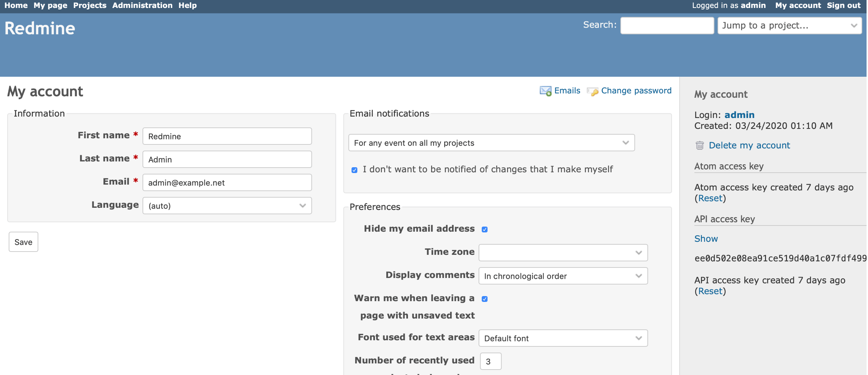Reset the Atom access key
Image resolution: width=868 pixels, height=375 pixels.
tap(710, 198)
